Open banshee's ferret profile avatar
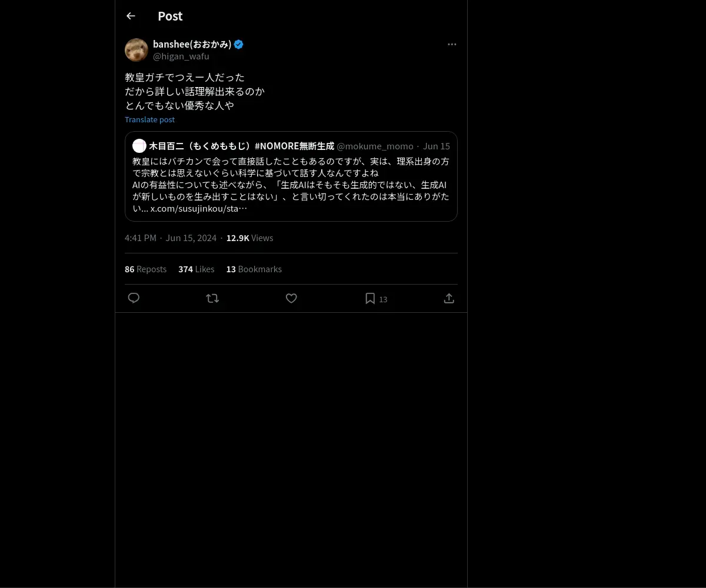The image size is (706, 588). pyautogui.click(x=136, y=50)
